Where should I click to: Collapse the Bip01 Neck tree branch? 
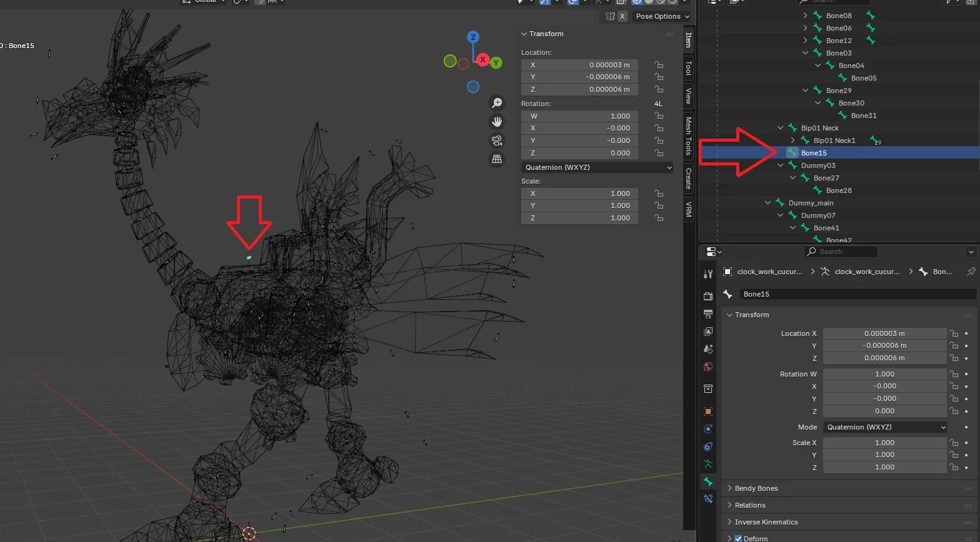pyautogui.click(x=780, y=128)
